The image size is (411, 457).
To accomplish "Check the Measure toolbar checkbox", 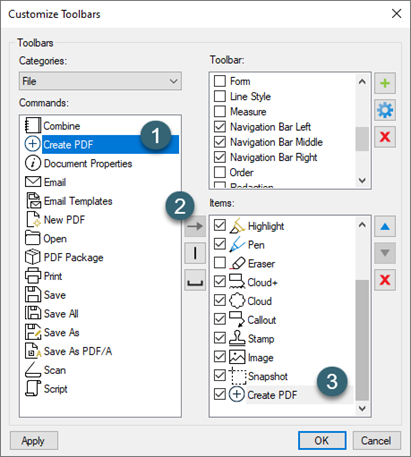I will 220,111.
